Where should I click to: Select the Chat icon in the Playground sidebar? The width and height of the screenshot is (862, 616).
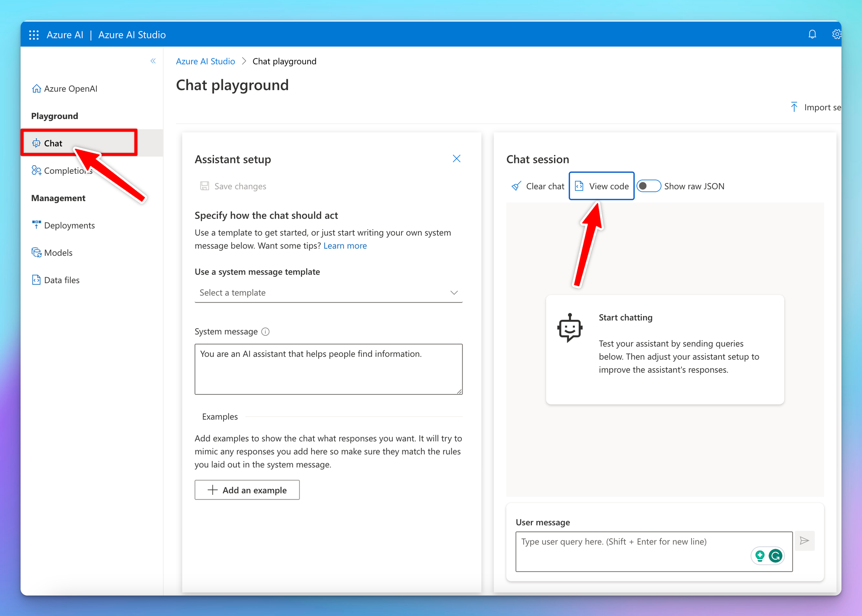tap(37, 143)
